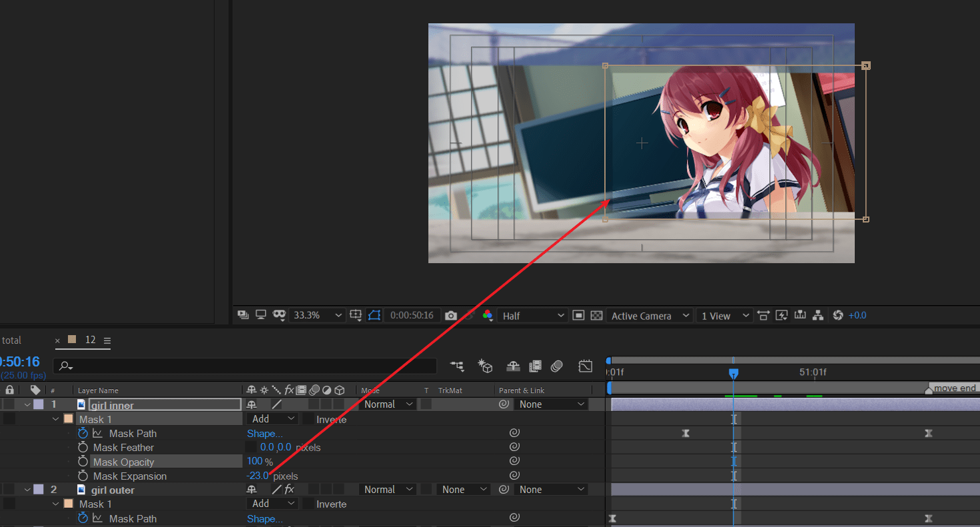This screenshot has height=527, width=980.
Task: Click the pixel aspect ratio correction icon
Action: tap(763, 315)
